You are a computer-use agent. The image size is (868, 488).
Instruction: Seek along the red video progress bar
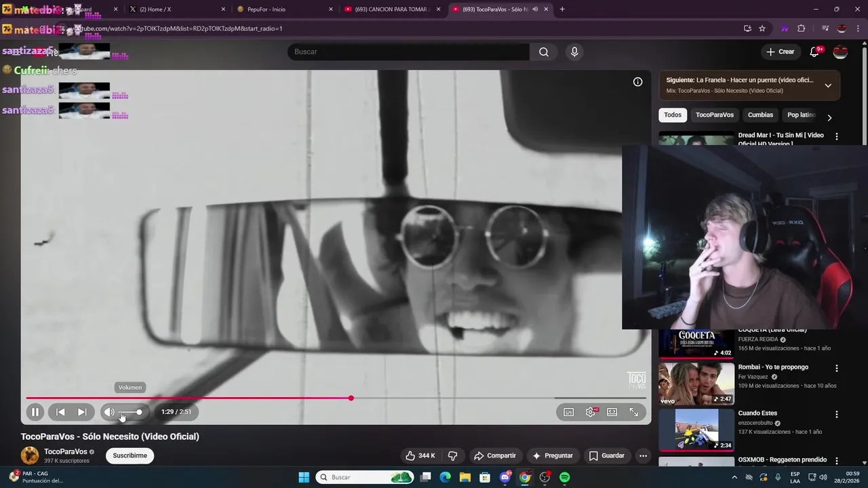pyautogui.click(x=336, y=398)
